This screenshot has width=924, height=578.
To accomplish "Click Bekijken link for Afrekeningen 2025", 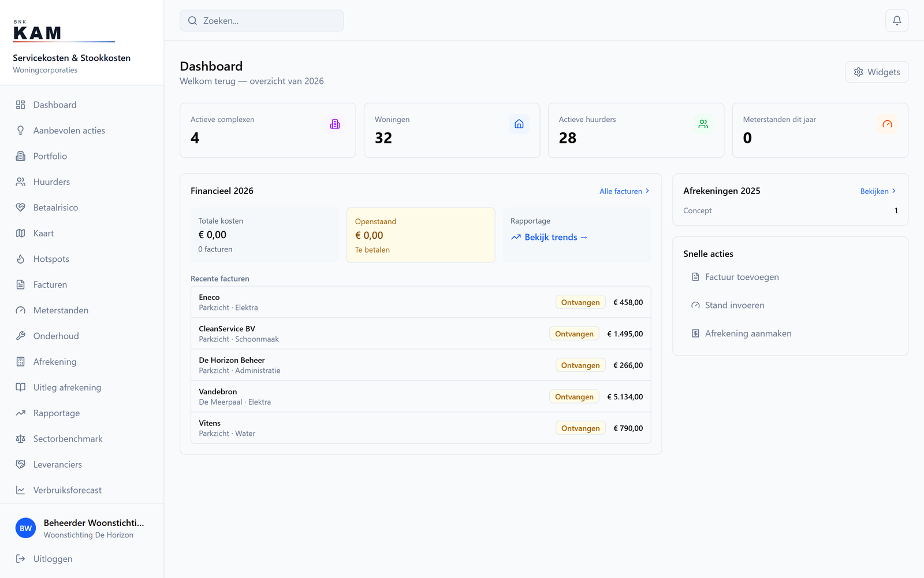I will [x=878, y=191].
